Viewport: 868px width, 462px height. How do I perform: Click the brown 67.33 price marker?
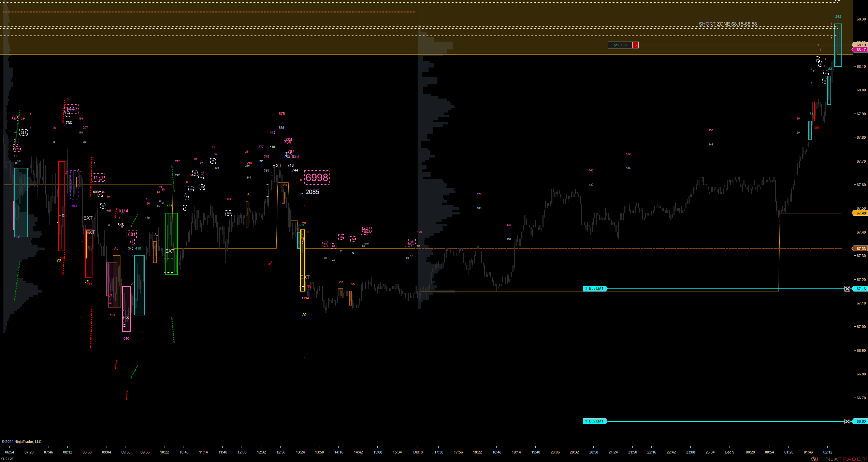point(860,249)
